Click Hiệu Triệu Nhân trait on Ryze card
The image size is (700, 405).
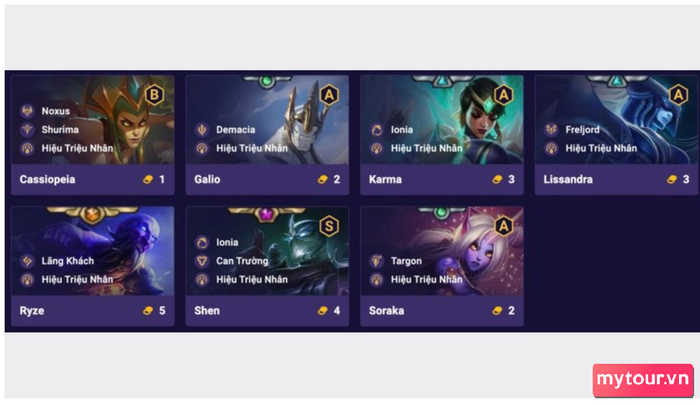(77, 280)
